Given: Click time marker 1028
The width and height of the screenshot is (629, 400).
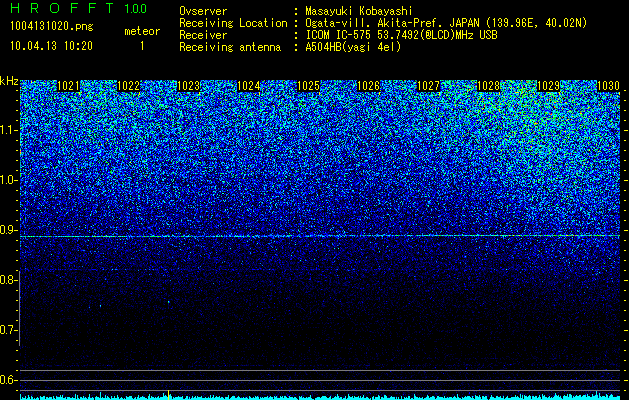Looking at the screenshot, I should (489, 86).
